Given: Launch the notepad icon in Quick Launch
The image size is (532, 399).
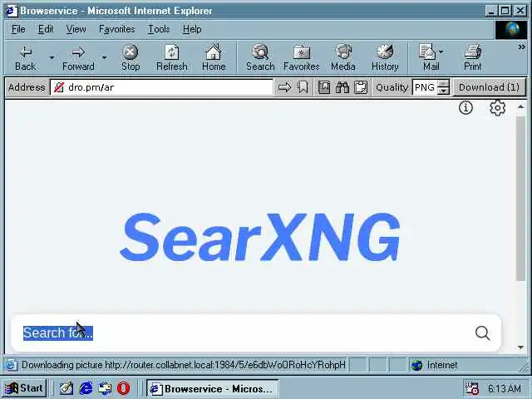Looking at the screenshot, I should tap(66, 388).
